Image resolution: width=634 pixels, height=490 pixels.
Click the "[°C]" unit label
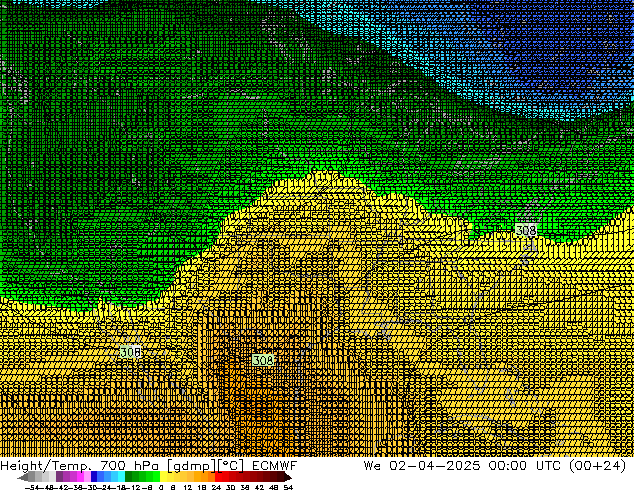coord(231,466)
